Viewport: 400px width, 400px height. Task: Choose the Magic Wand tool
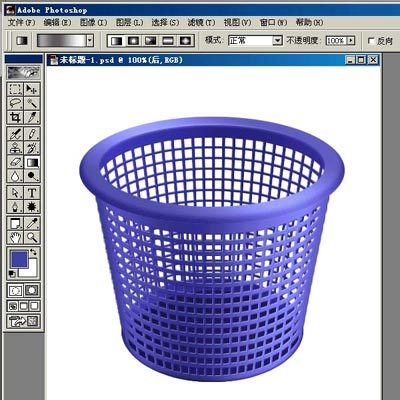coord(32,103)
